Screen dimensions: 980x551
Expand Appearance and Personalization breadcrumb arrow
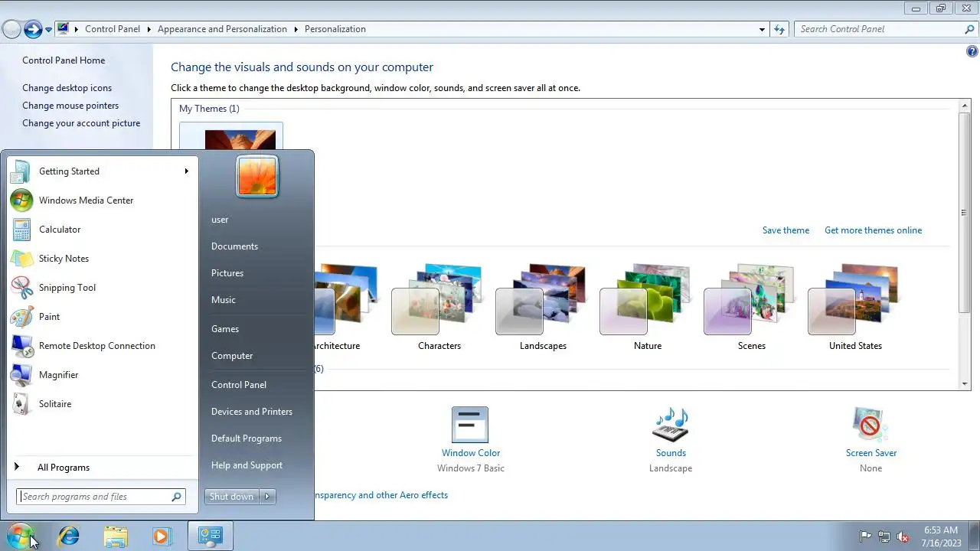pyautogui.click(x=296, y=29)
